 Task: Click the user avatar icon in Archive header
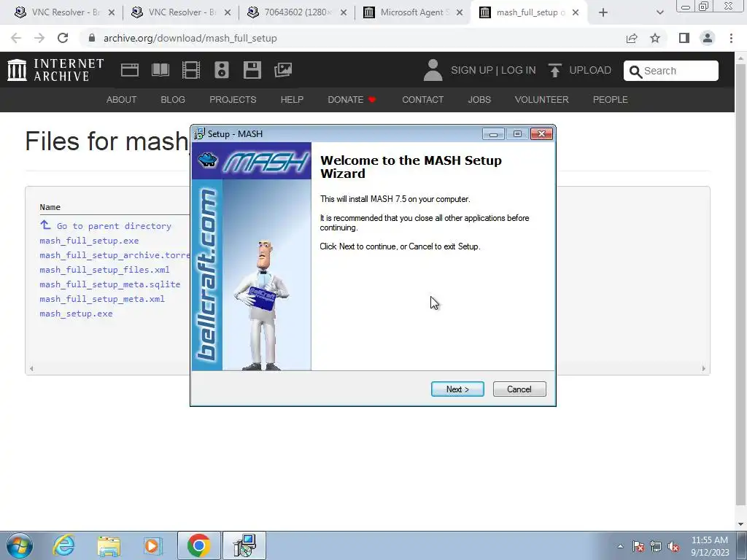tap(433, 70)
